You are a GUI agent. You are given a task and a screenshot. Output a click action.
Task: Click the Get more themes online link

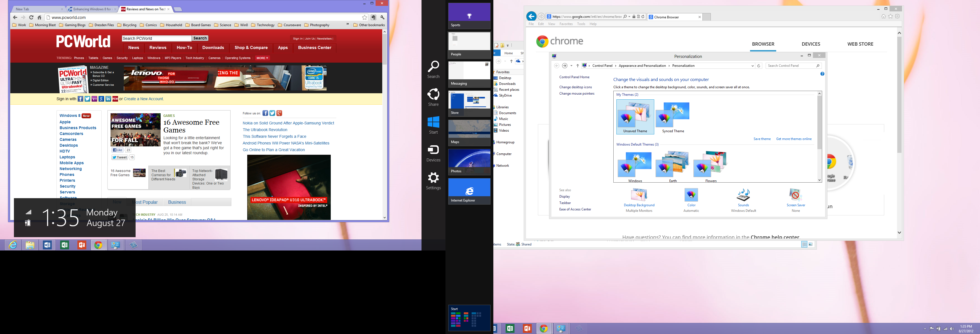point(793,139)
